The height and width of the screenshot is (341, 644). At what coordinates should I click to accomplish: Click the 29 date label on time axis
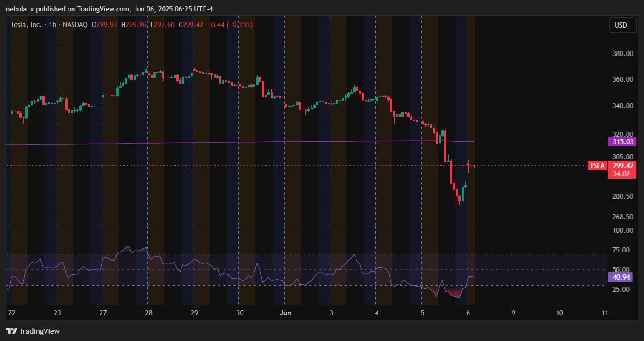click(x=194, y=313)
